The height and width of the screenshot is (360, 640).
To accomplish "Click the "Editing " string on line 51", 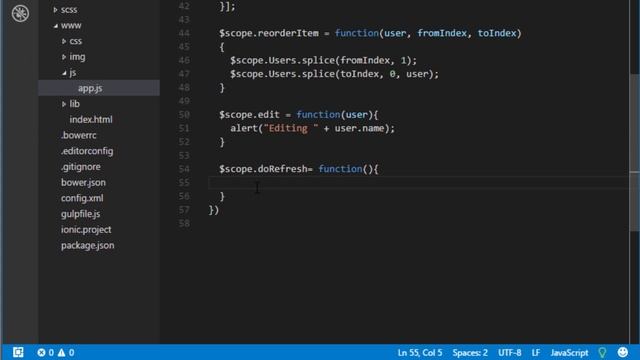I will pyautogui.click(x=291, y=128).
